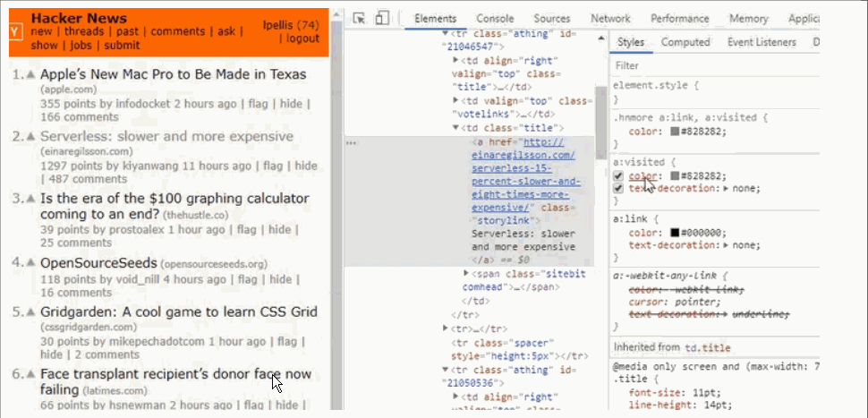Upvote the Gridgarden story
The image size is (868, 418).
(x=31, y=311)
